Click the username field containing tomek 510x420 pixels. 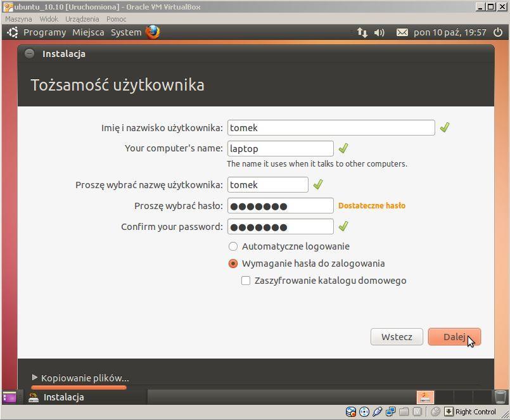(268, 184)
